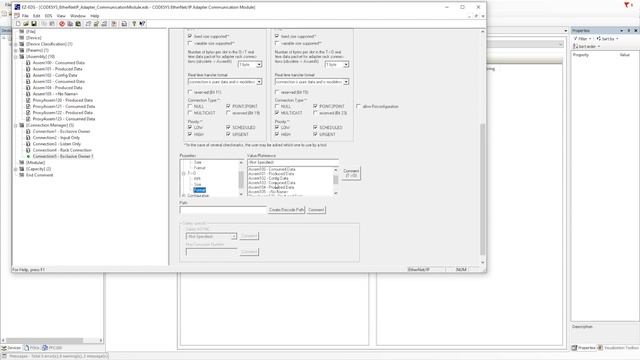The image size is (640, 360).
Task: Select Connection2 - Input Only in tree
Action: [56, 138]
